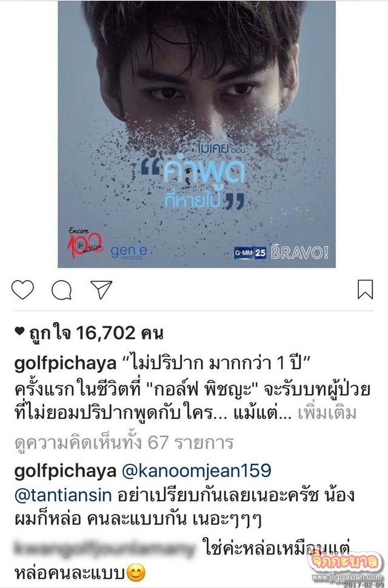Click the Encore 100 million badge
The width and height of the screenshot is (388, 588).
point(85,242)
